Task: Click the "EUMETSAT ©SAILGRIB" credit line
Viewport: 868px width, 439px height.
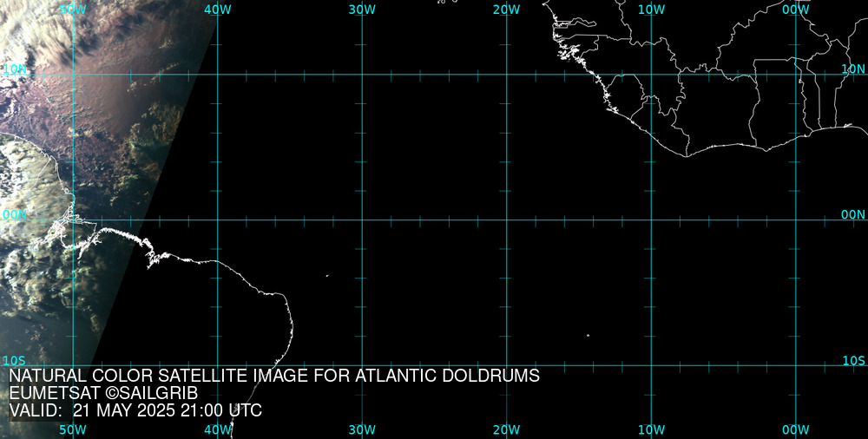Action: 103,393
